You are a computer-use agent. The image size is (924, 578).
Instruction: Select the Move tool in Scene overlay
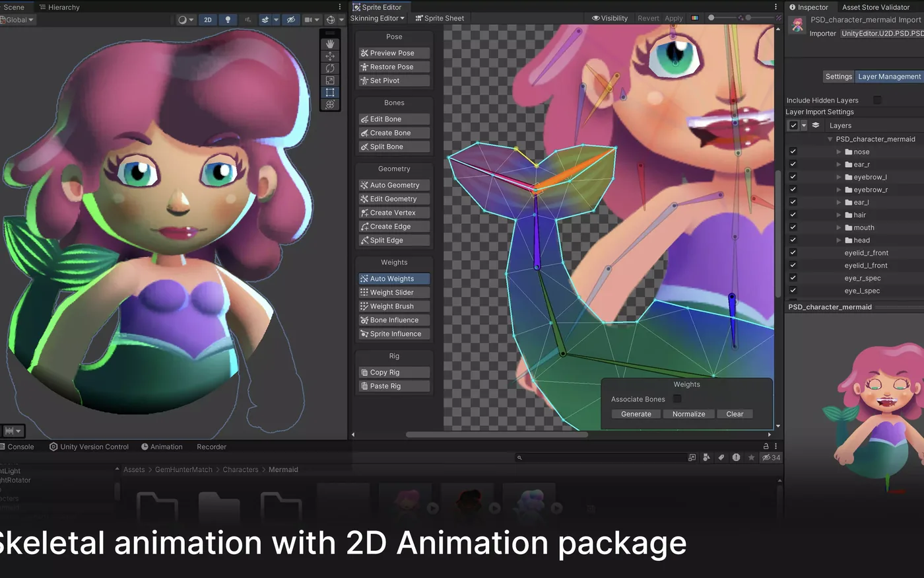330,56
